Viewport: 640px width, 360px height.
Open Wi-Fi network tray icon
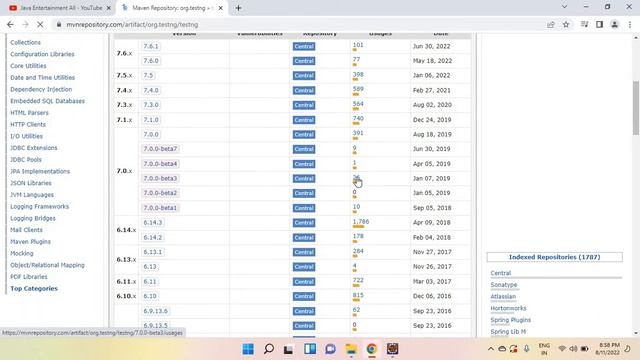(562, 349)
